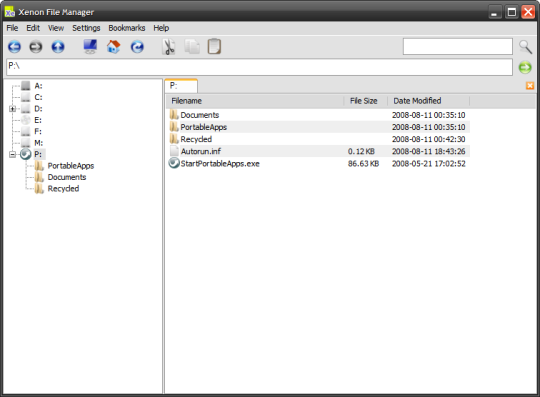Click date 2008-05-21 17:02:52

tap(429, 164)
